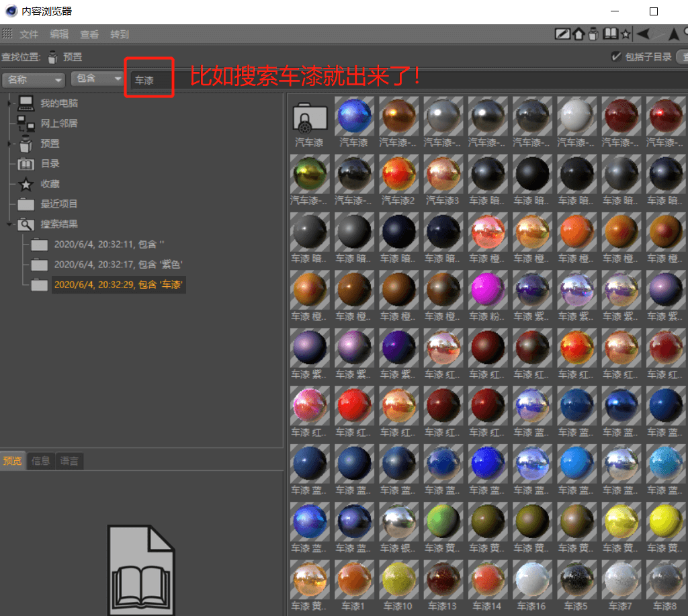Viewport: 688px width, 616px height.
Task: Select 收藏 star item in the tree
Action: (x=50, y=184)
